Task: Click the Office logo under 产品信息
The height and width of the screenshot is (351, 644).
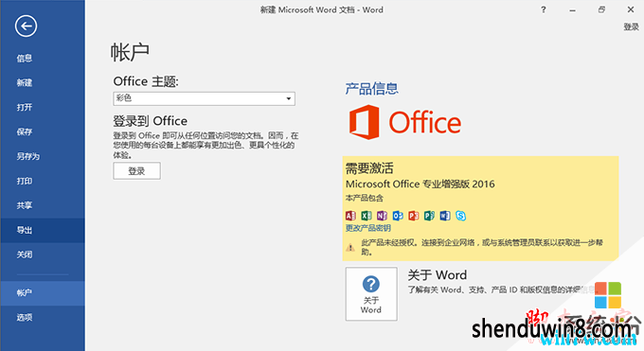Action: tap(405, 122)
